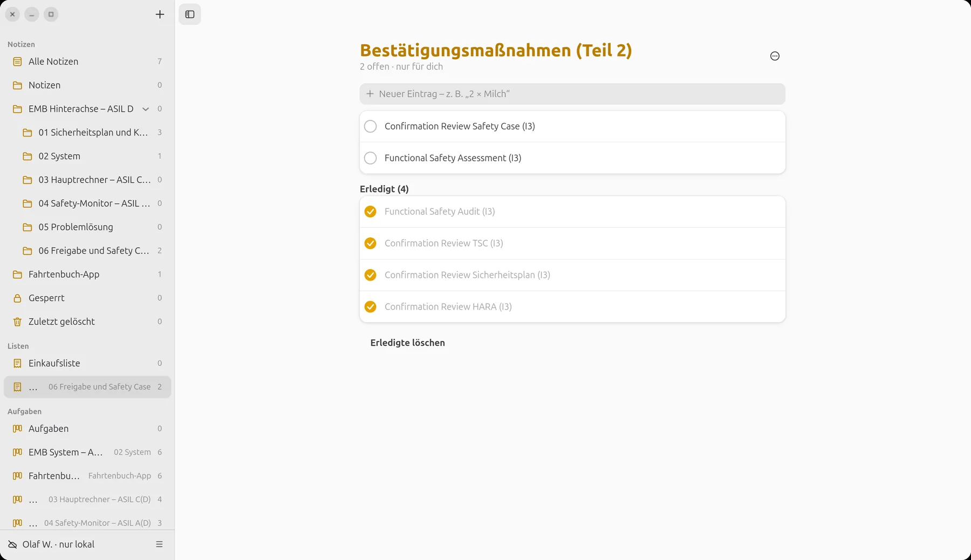971x560 pixels.
Task: Uncheck Confirmation Review TSC (I3)
Action: click(370, 243)
